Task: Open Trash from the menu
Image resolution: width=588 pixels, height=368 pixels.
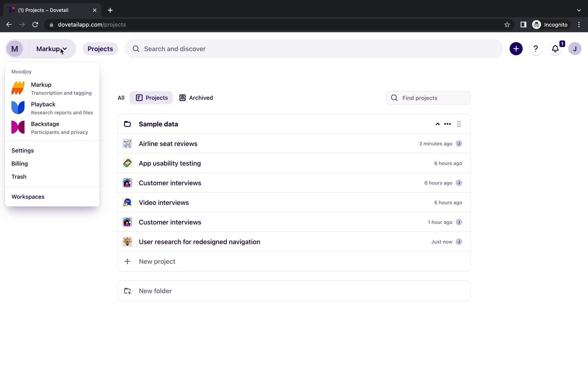Action: pyautogui.click(x=19, y=177)
